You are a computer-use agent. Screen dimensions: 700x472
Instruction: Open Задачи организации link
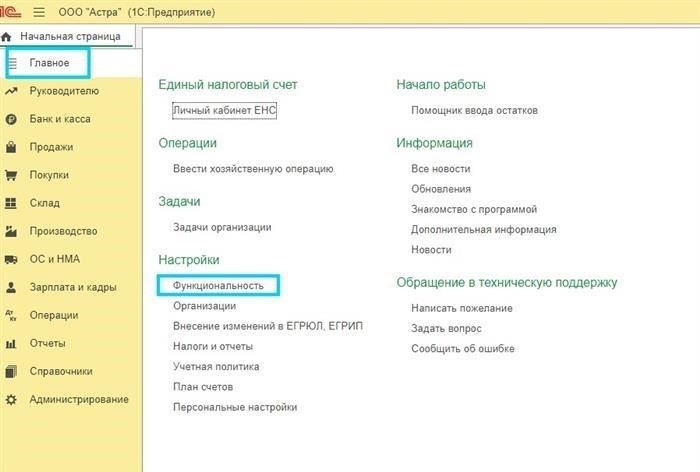(222, 227)
